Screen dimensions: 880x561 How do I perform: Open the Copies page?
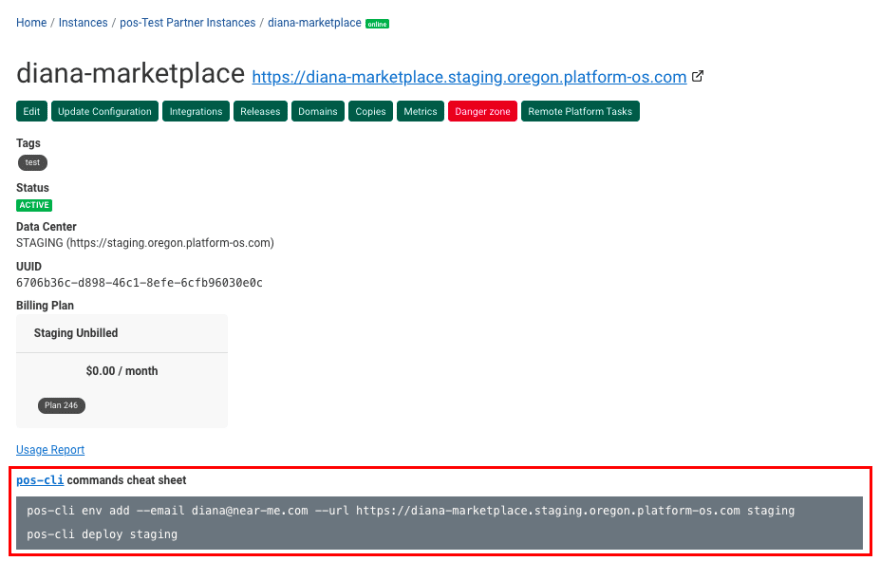370,111
